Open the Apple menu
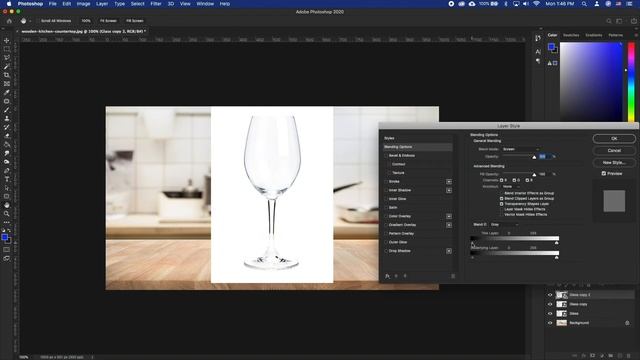The width and height of the screenshot is (640, 360). tap(9, 4)
